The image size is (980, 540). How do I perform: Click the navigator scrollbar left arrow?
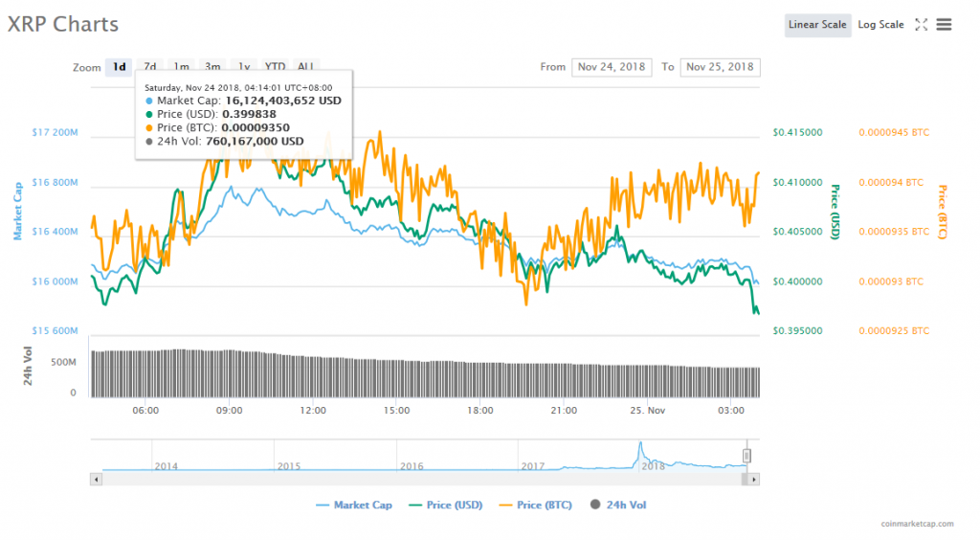(95, 478)
